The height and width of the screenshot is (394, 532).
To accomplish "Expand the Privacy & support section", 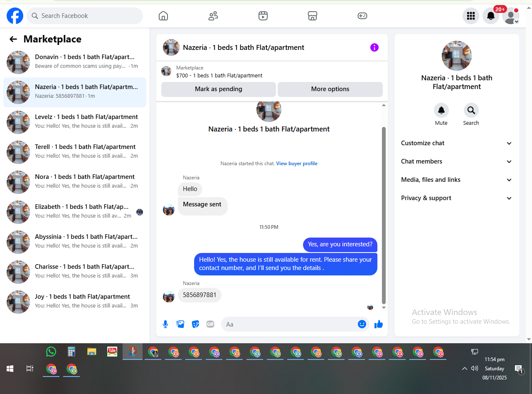I will point(456,198).
